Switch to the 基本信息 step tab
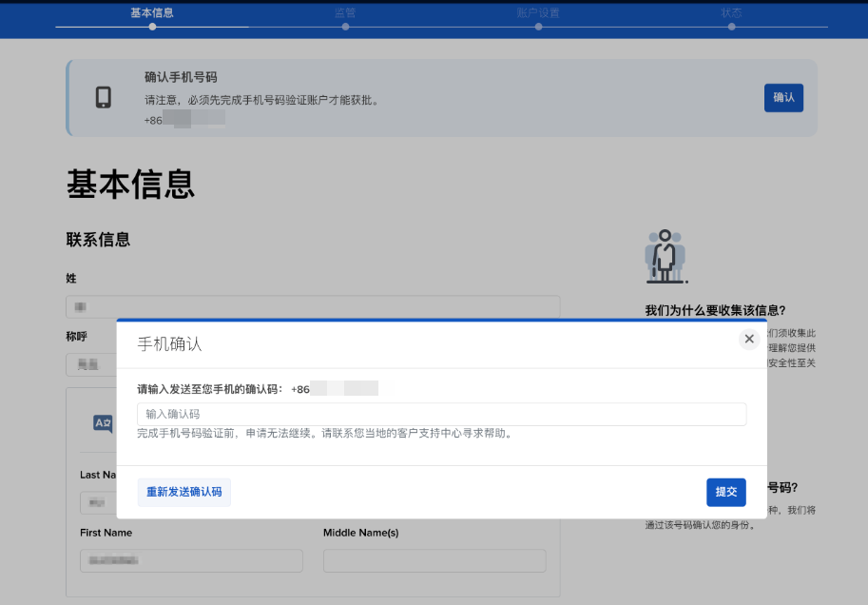The height and width of the screenshot is (605, 868). (152, 12)
